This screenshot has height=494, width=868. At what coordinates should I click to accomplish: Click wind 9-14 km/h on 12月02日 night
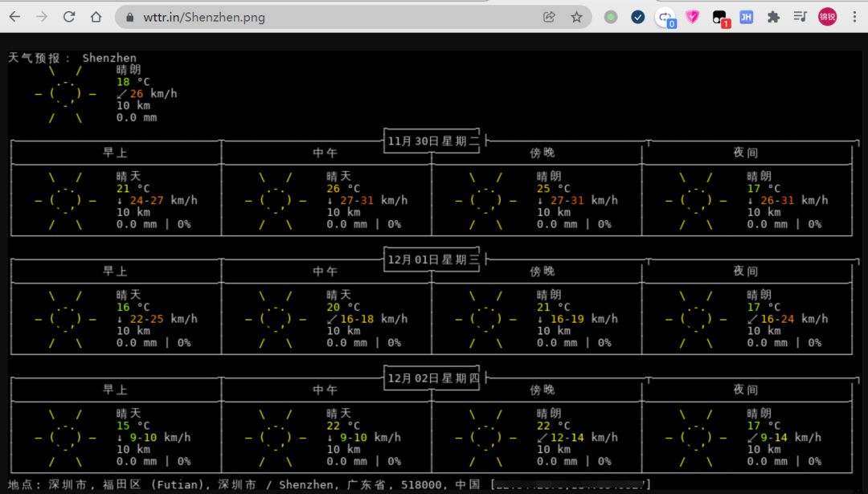pyautogui.click(x=784, y=437)
